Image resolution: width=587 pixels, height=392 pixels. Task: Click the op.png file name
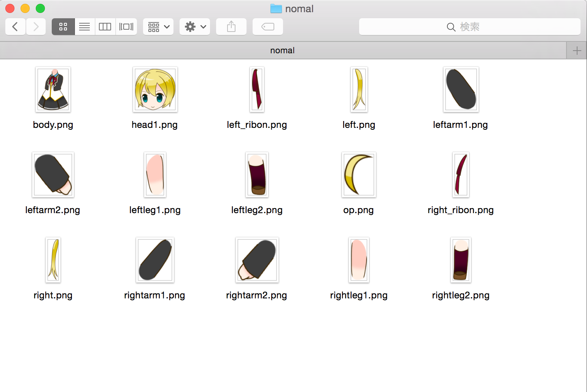[x=358, y=210]
